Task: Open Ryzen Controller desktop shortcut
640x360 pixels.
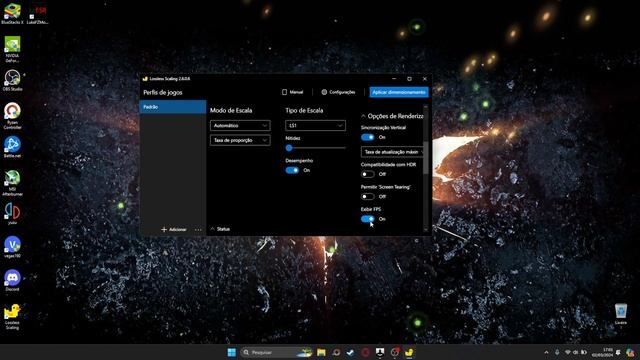Action: click(x=12, y=116)
